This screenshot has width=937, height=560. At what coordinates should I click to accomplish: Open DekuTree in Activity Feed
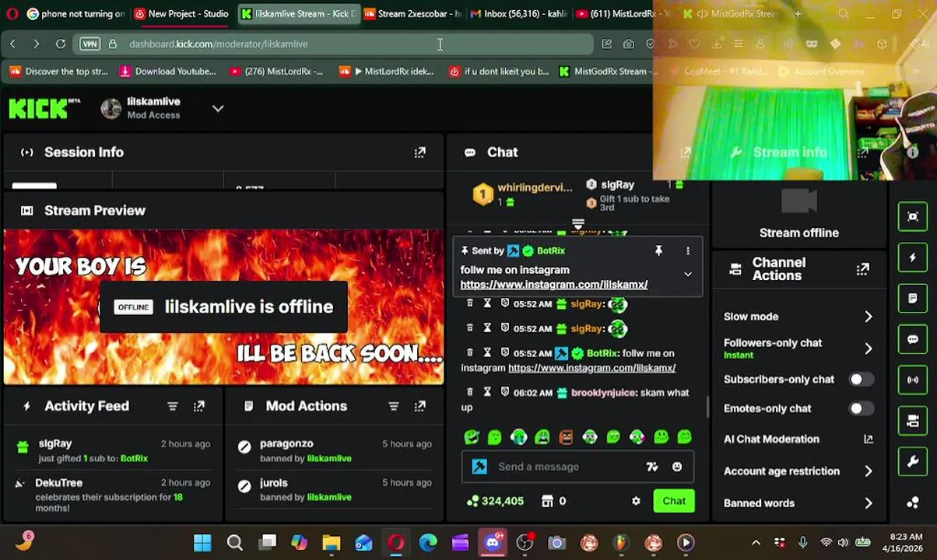(x=58, y=483)
